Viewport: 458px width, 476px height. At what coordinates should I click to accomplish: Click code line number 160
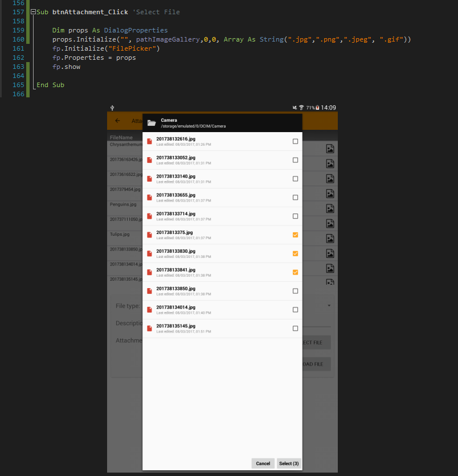(x=18, y=39)
